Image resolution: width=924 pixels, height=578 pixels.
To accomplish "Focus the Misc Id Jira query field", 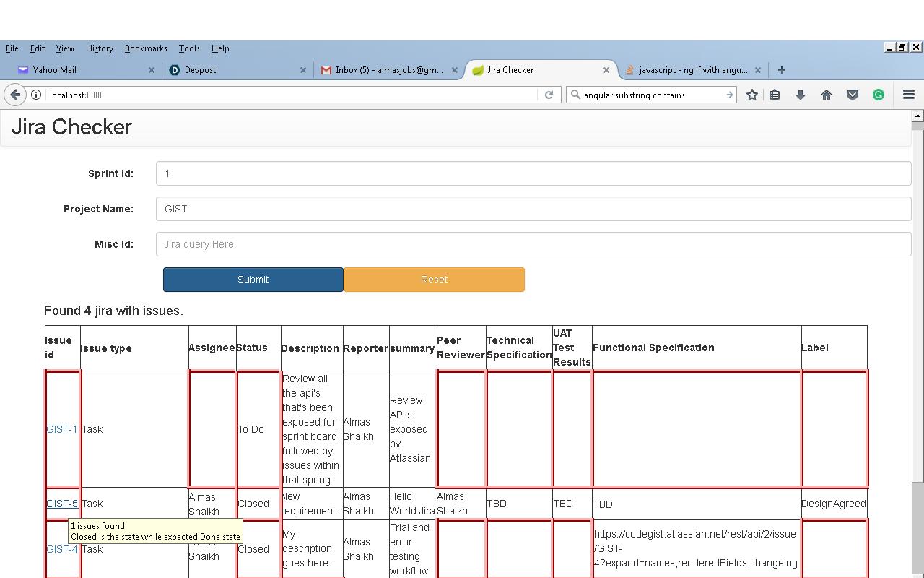I will (533, 244).
